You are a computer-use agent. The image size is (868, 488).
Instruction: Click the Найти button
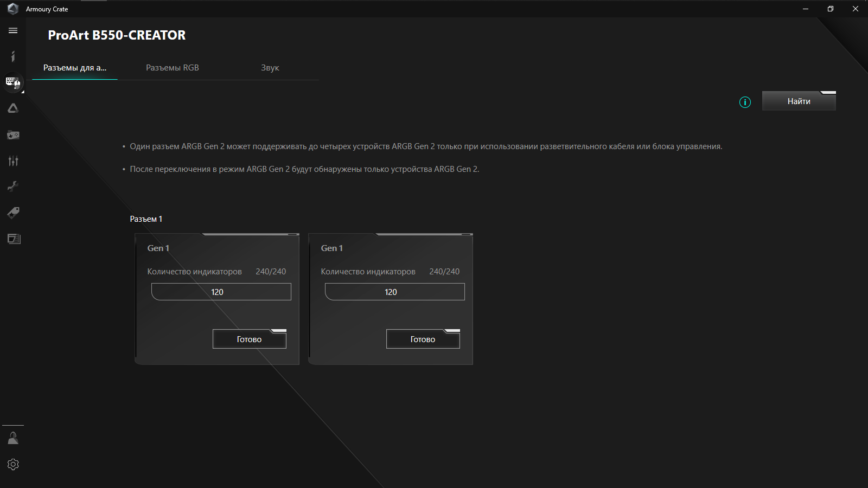point(799,101)
